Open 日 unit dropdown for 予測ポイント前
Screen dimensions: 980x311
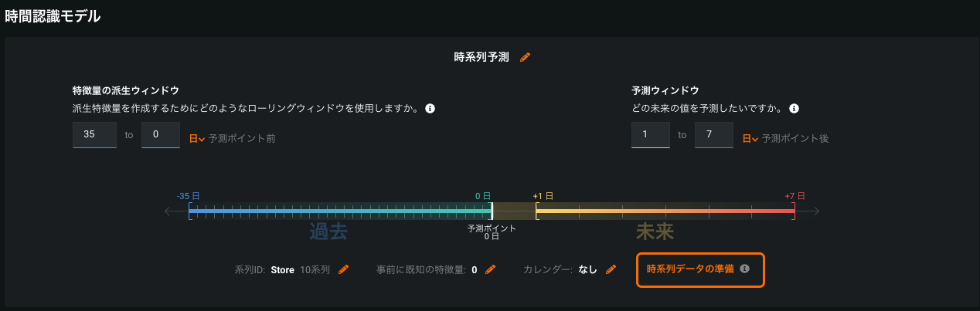pyautogui.click(x=197, y=139)
